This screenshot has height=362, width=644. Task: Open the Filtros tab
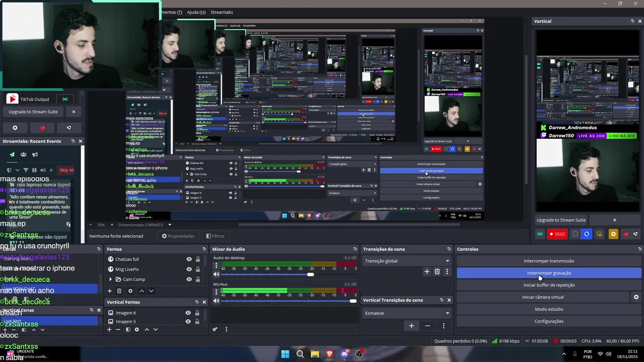pyautogui.click(x=215, y=236)
